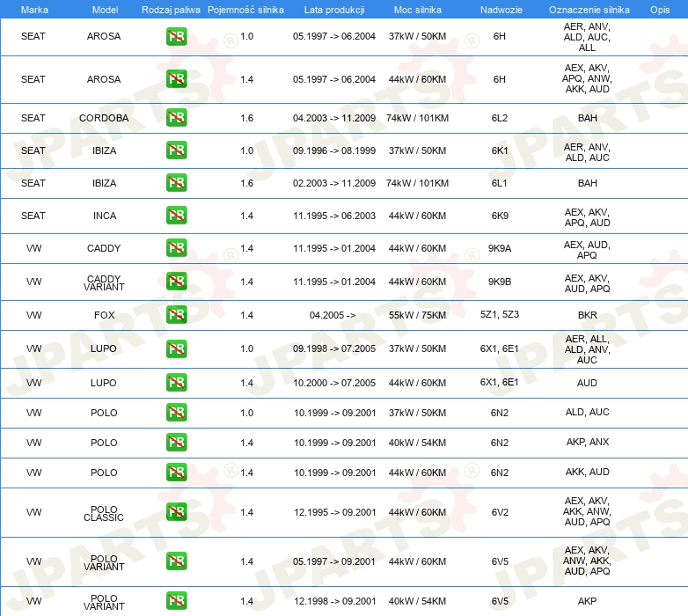Click fuel icon in CADDY VARIANT row
688x616 pixels.
pos(176,282)
